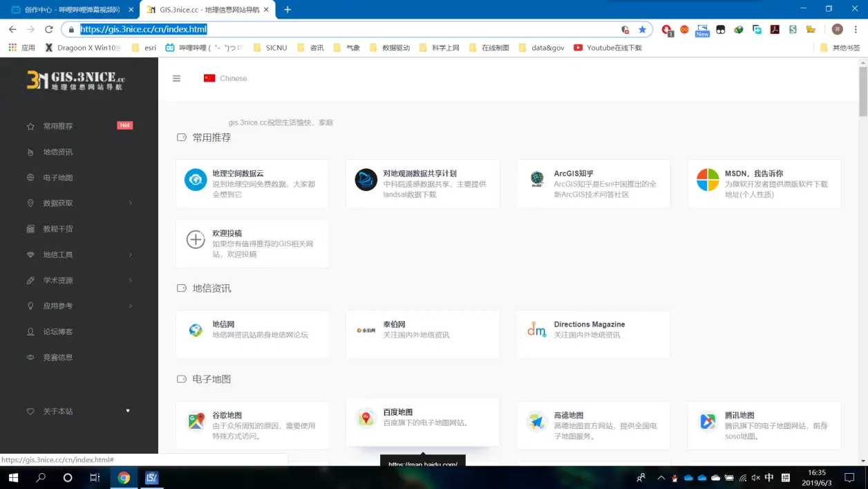Open Task View on taskbar
Viewport: 868px width, 489px height.
(95, 477)
